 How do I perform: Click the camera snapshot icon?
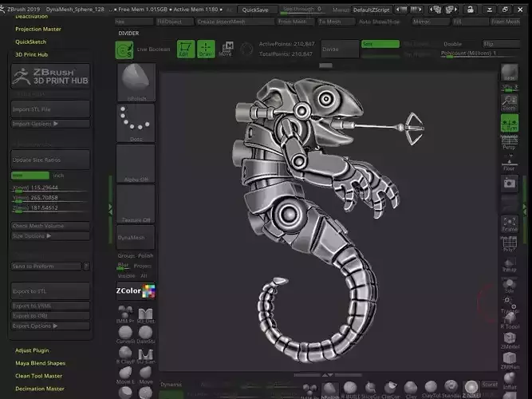[509, 184]
